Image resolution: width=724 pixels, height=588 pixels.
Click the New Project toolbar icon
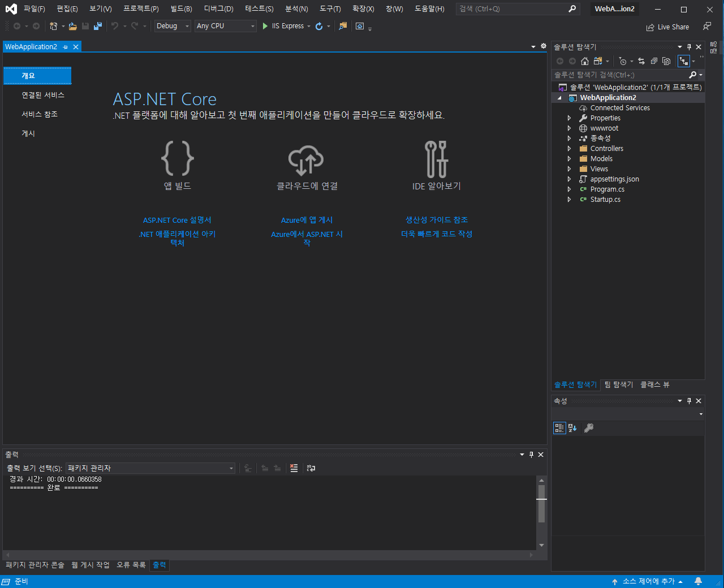(53, 26)
